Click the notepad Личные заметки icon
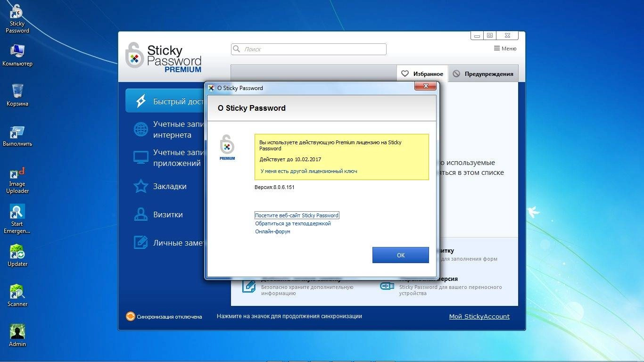Viewport: 644px width, 362px height. (141, 243)
